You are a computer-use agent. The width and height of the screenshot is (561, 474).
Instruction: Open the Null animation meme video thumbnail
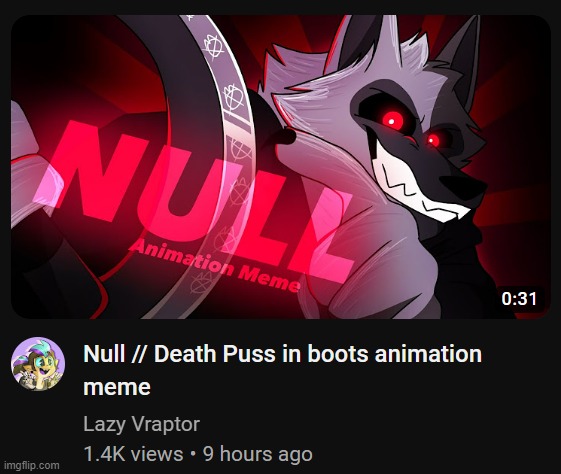[280, 167]
